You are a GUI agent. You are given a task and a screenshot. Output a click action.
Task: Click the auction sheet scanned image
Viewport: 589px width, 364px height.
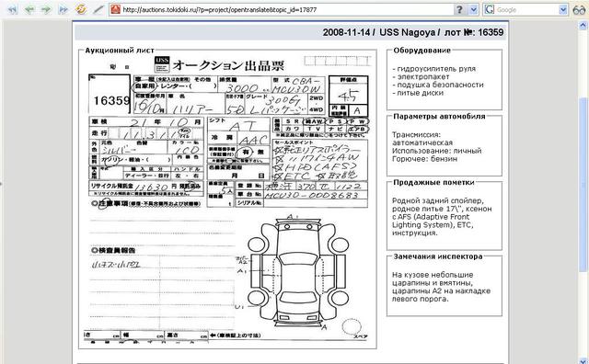(x=228, y=199)
